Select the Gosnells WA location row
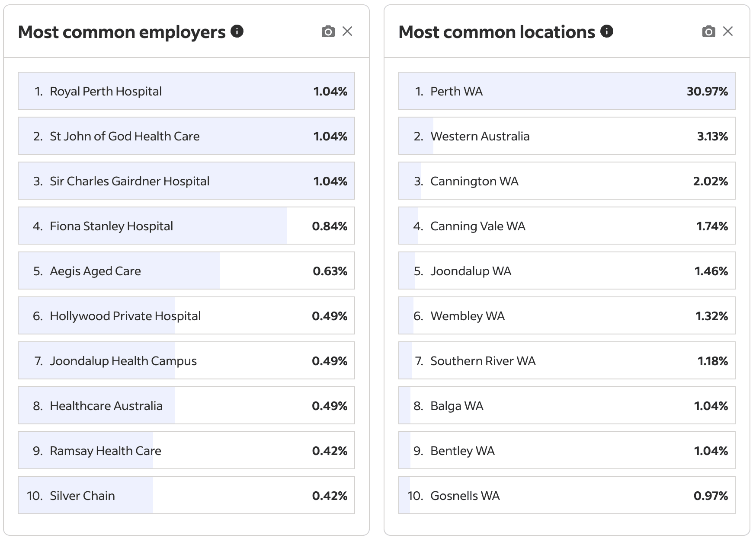This screenshot has width=756, height=541. [567, 496]
